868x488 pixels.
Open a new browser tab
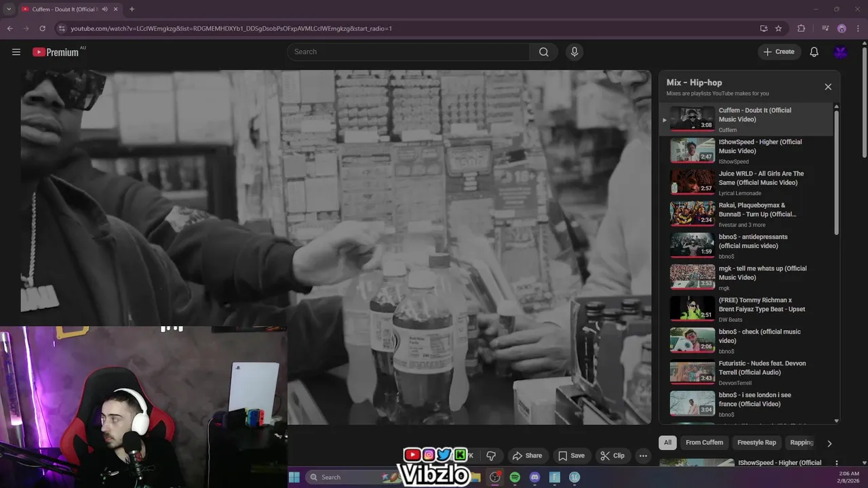click(132, 9)
